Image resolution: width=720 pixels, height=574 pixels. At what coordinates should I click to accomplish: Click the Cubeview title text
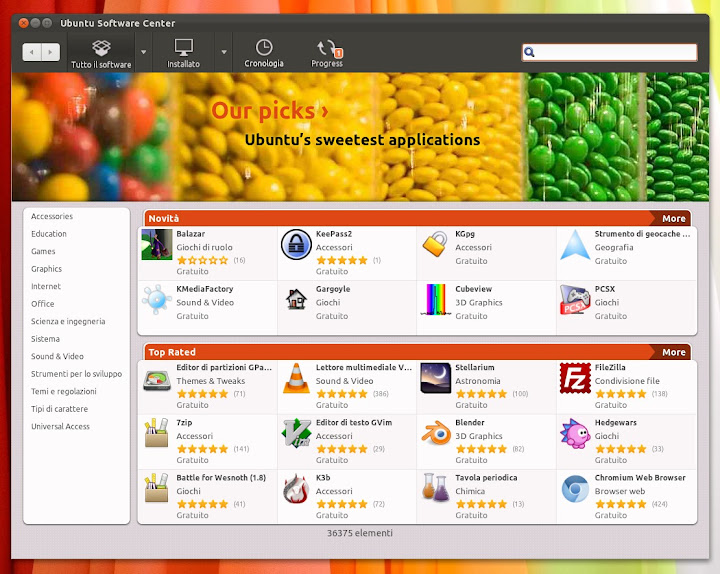coord(473,289)
